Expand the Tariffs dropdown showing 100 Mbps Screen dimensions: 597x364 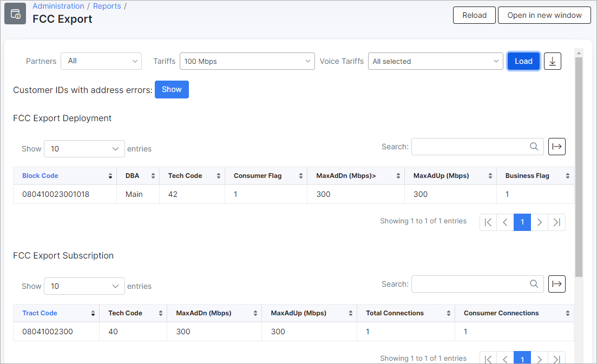coord(247,61)
